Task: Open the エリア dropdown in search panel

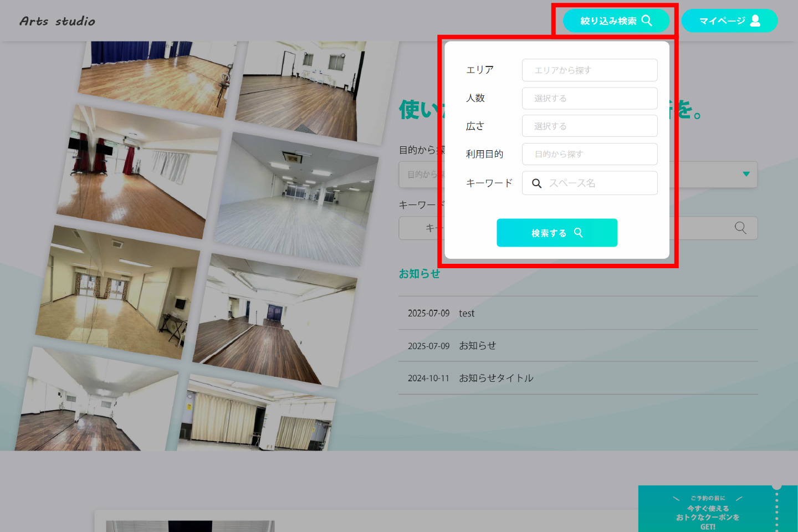Action: (x=589, y=70)
